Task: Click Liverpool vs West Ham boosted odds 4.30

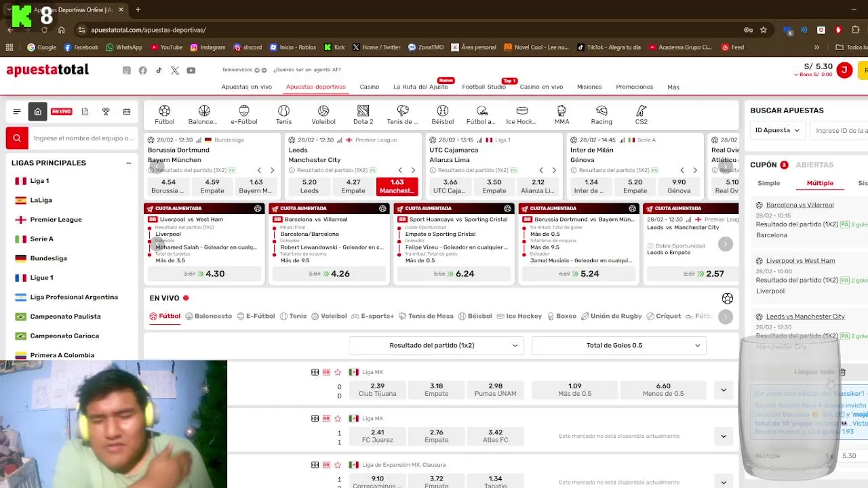Action: click(x=204, y=274)
